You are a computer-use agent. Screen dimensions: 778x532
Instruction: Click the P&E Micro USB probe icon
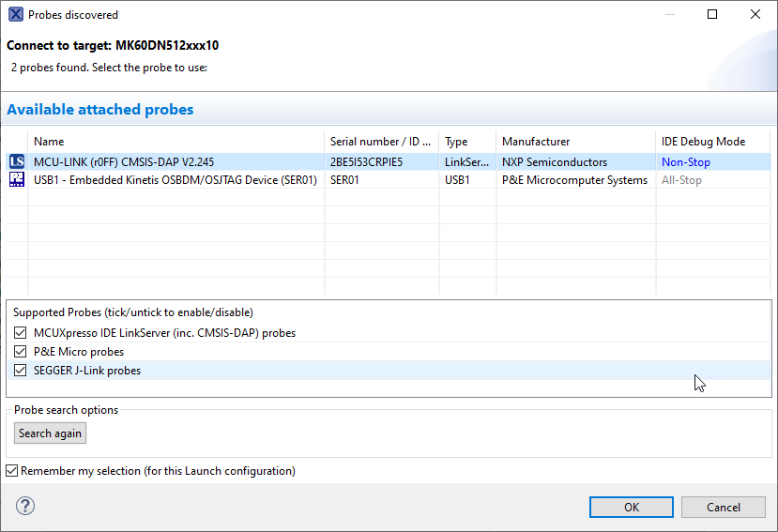(17, 180)
